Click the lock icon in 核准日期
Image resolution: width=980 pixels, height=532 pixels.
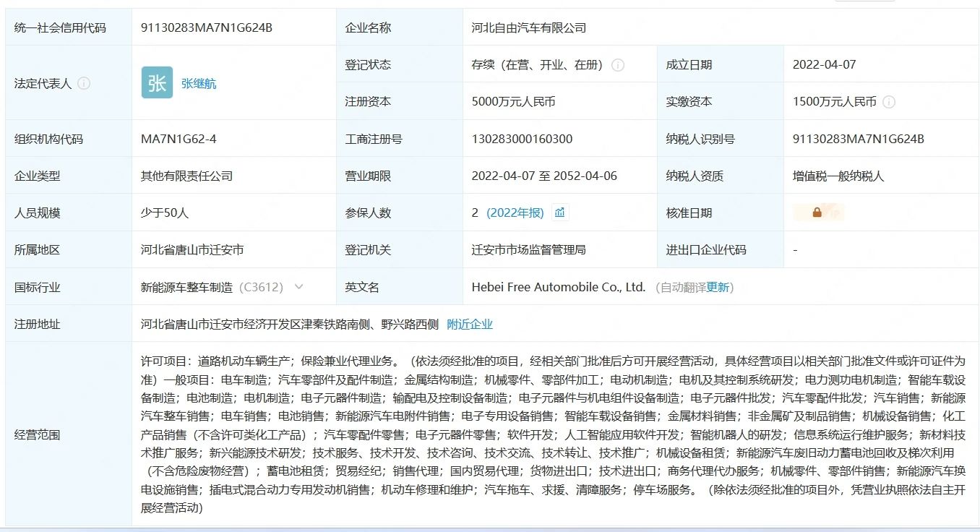817,213
